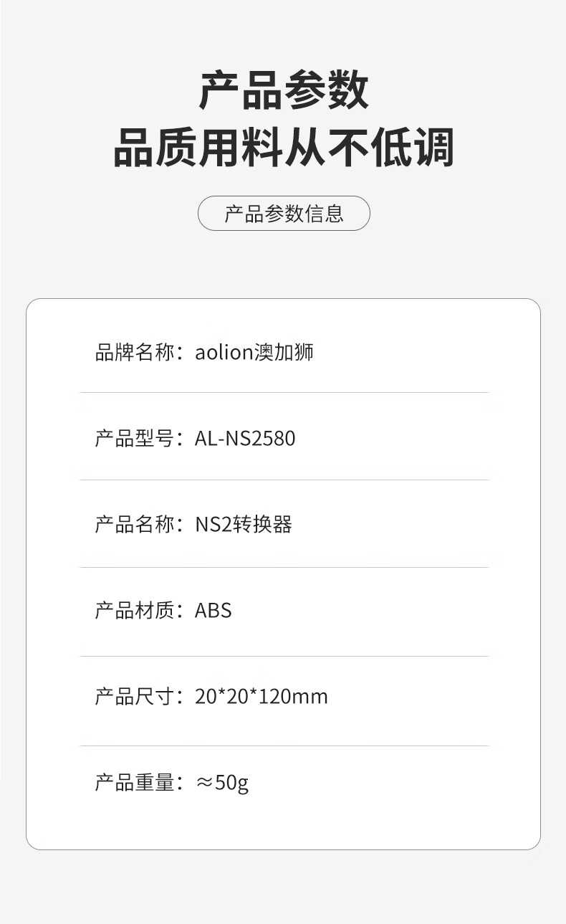Select the ABS material value
Viewport: 566px width, 924px height.
214,611
